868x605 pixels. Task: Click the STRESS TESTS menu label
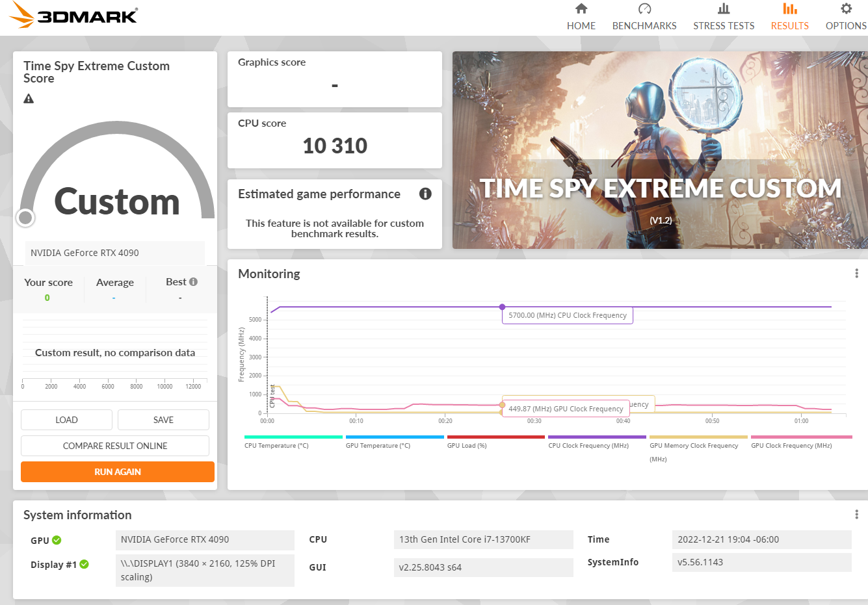click(x=724, y=26)
